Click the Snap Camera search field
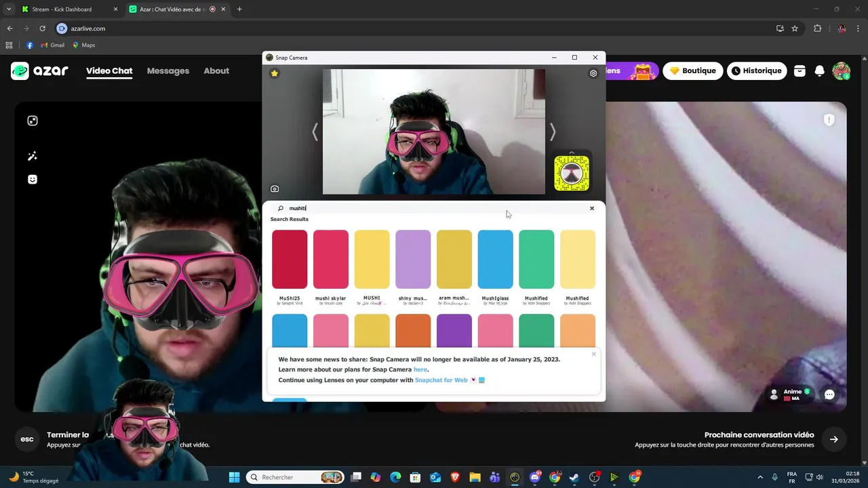The height and width of the screenshot is (488, 868). [x=434, y=208]
